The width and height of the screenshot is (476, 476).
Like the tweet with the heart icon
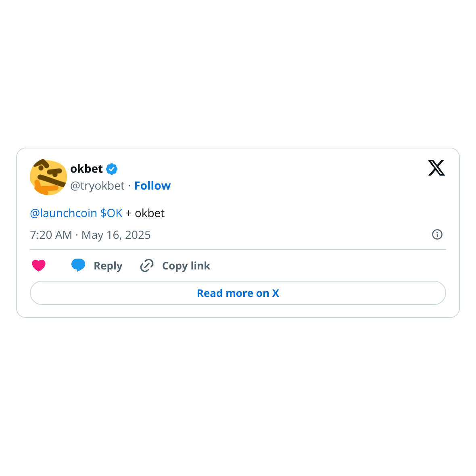point(39,265)
